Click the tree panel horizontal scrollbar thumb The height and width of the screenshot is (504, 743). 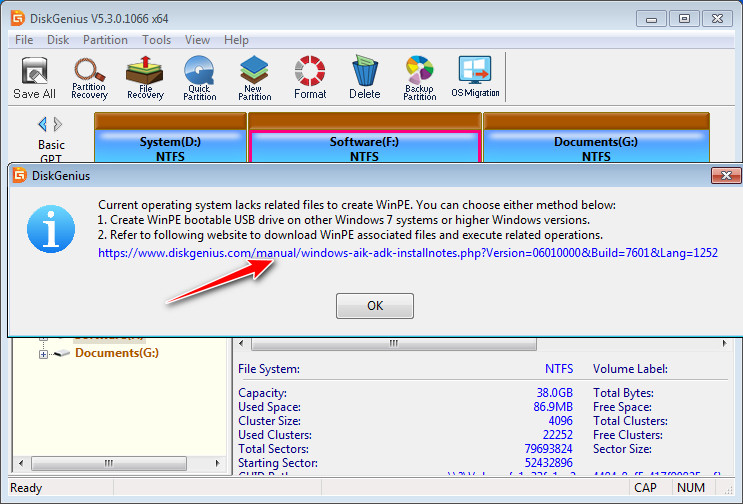coord(109,463)
